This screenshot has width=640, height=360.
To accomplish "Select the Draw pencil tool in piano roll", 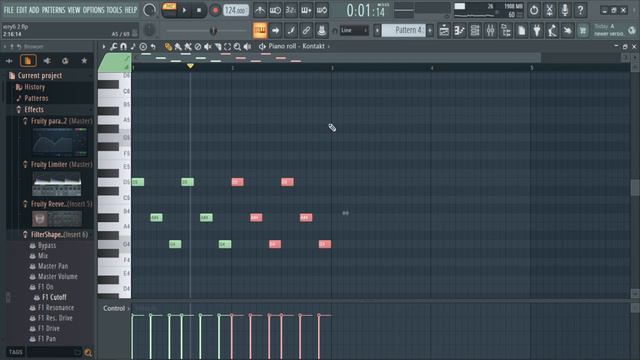I will click(168, 47).
